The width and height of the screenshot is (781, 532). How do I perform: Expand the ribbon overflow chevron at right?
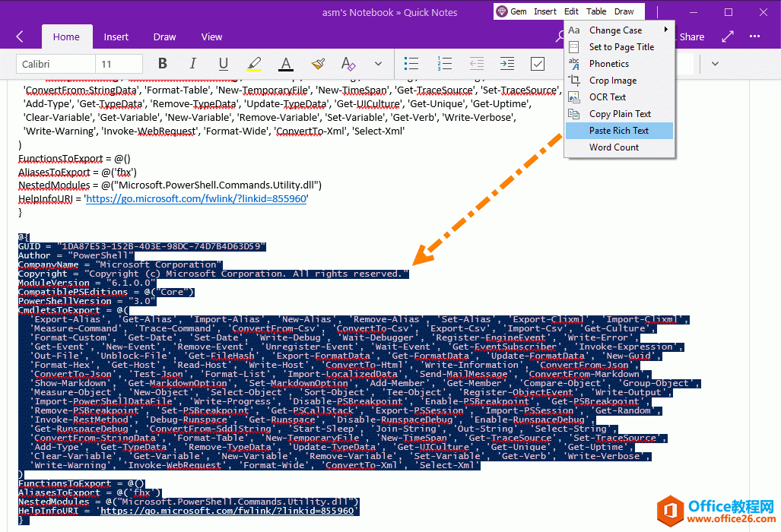[x=715, y=64]
